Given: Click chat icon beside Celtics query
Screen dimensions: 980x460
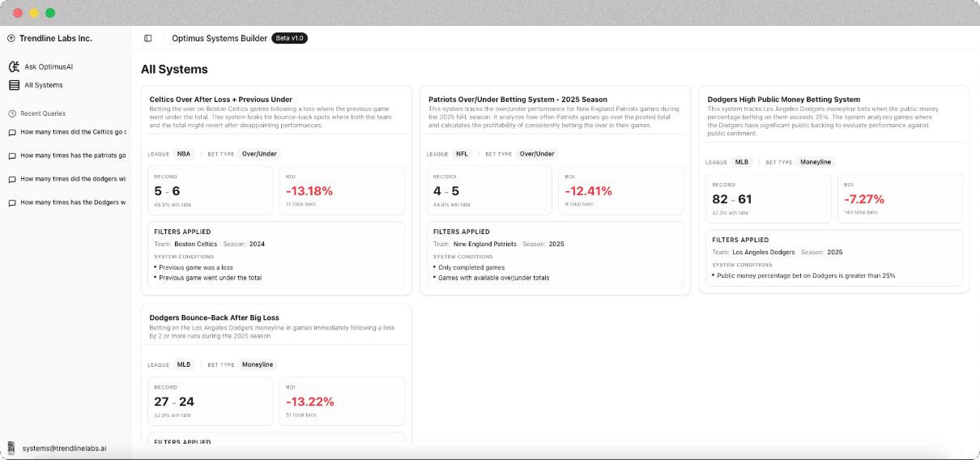Looking at the screenshot, I should pyautogui.click(x=12, y=133).
